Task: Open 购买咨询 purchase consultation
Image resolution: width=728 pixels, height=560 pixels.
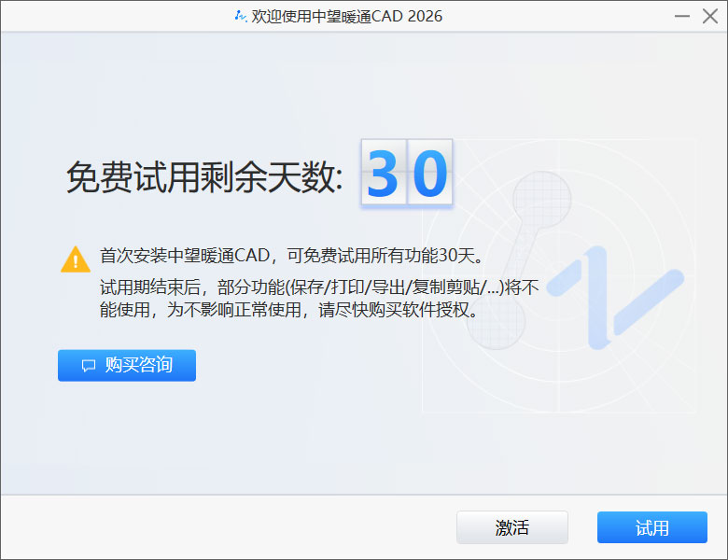Action: coord(127,366)
